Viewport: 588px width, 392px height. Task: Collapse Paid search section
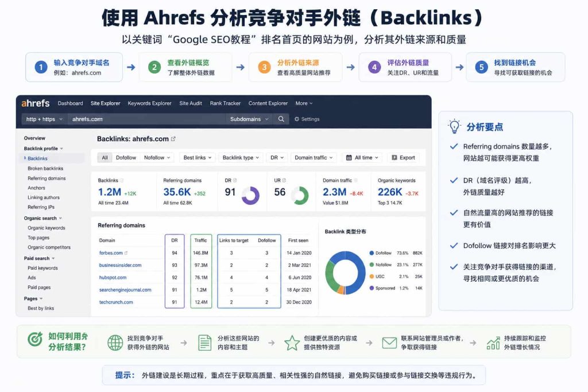(39, 258)
